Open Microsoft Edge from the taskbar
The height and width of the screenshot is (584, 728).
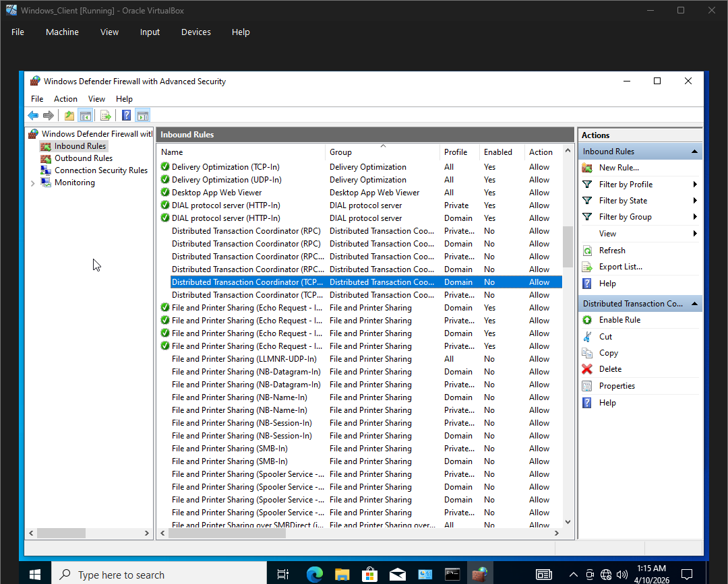315,575
